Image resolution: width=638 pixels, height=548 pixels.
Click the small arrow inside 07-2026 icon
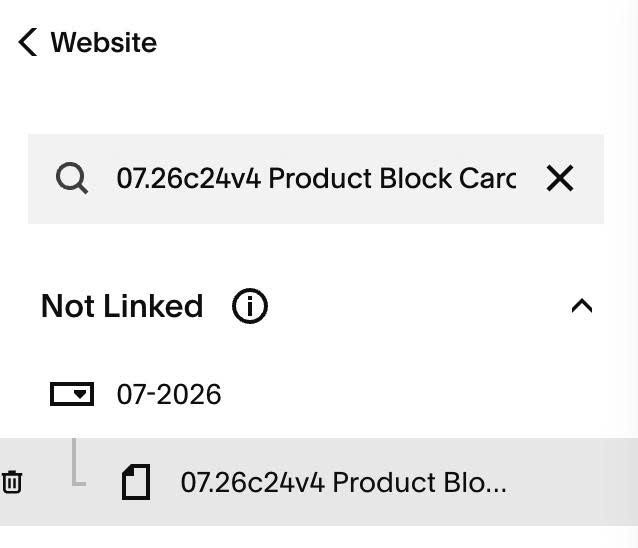80,394
